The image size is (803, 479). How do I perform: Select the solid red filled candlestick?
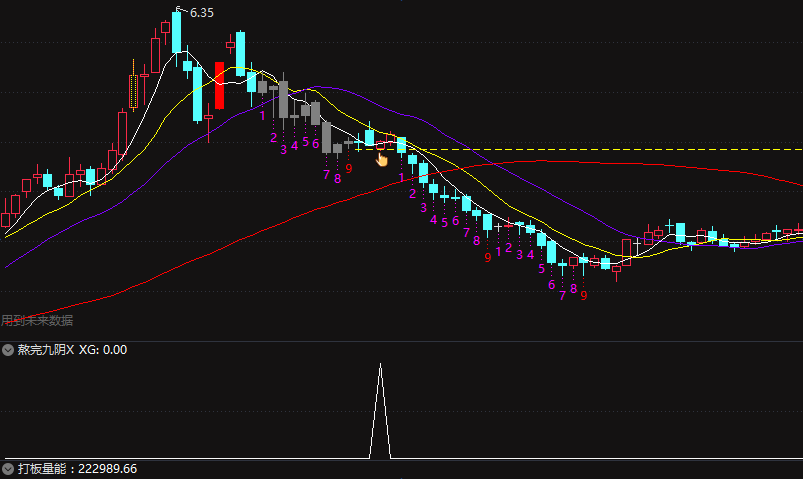pos(220,86)
